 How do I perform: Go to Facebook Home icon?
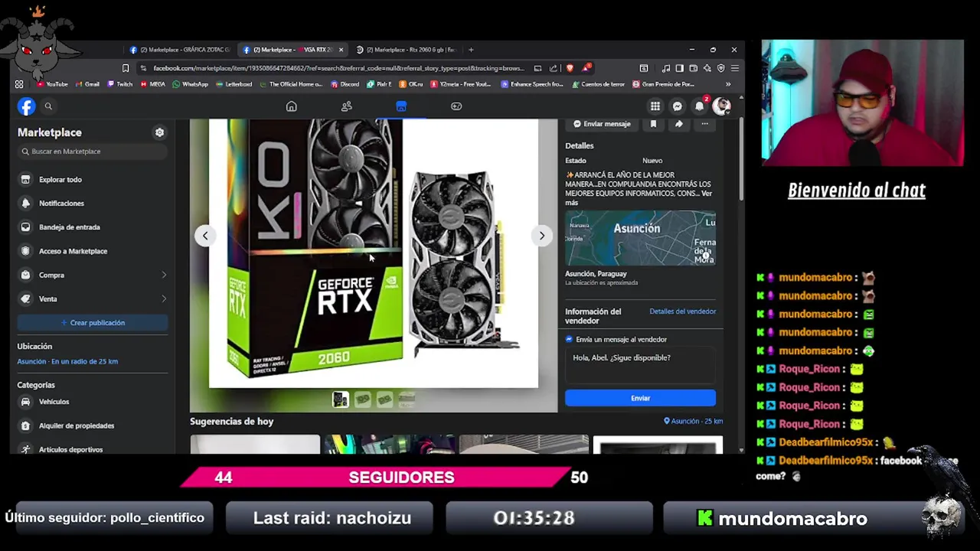click(291, 106)
